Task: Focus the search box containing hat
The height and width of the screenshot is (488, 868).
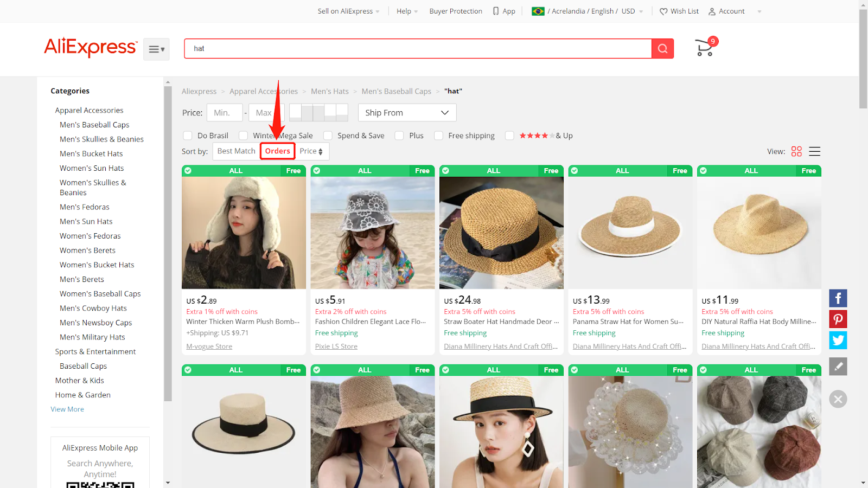Action: pos(418,48)
